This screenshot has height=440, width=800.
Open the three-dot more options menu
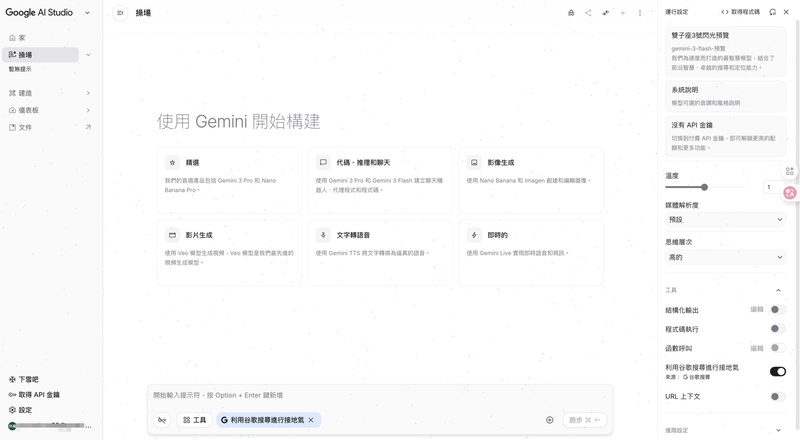pos(640,13)
